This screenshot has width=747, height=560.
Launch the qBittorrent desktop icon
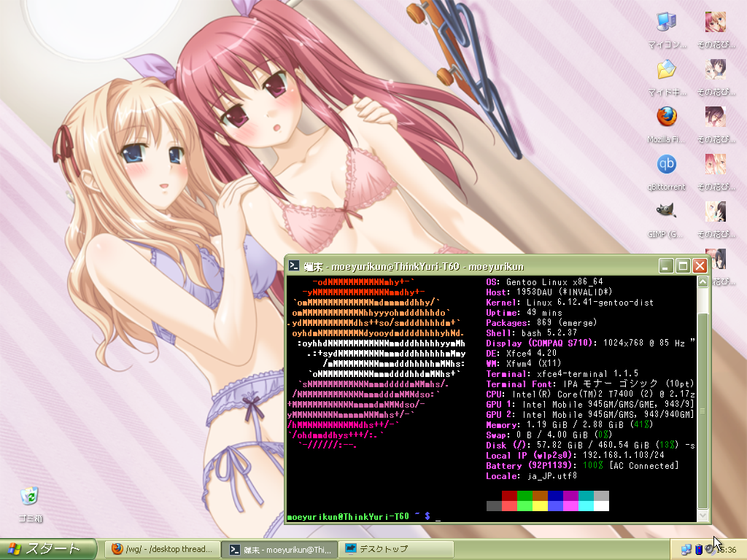pos(667,164)
